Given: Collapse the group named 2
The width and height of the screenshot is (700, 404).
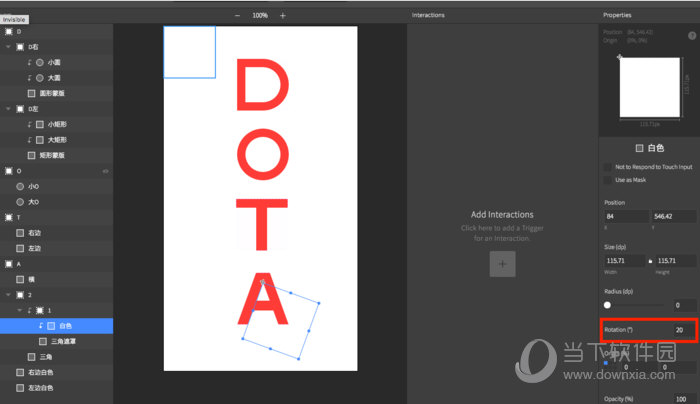Looking at the screenshot, I should coord(8,295).
